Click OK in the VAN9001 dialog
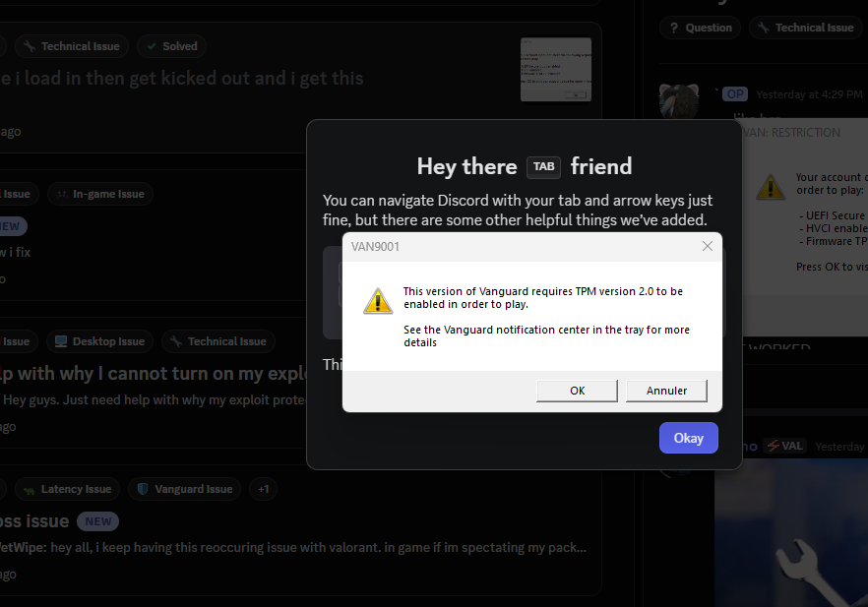 pyautogui.click(x=577, y=391)
